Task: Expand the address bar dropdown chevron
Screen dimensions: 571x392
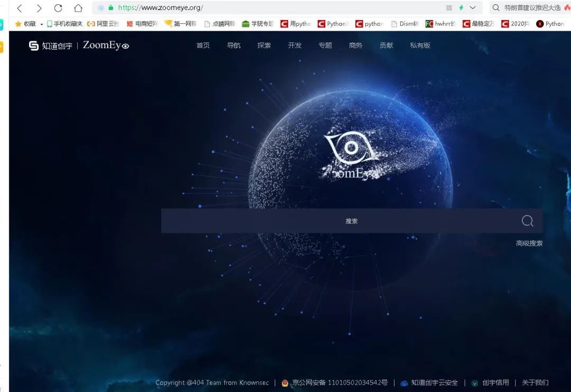Action: pos(473,7)
